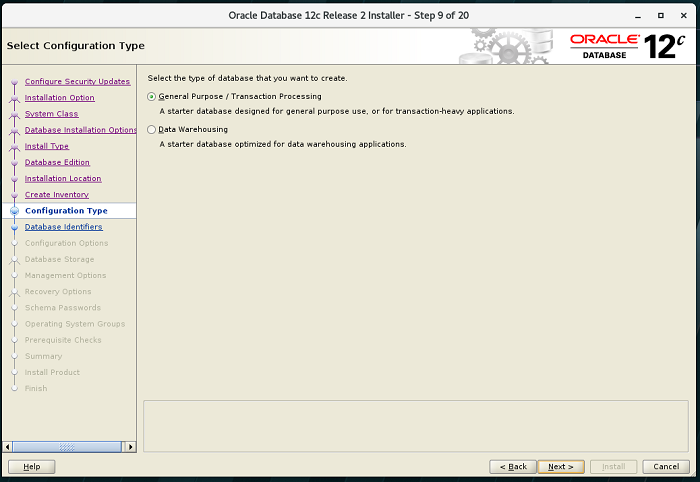Jump to Installation Option step
The image size is (700, 482).
coord(60,98)
